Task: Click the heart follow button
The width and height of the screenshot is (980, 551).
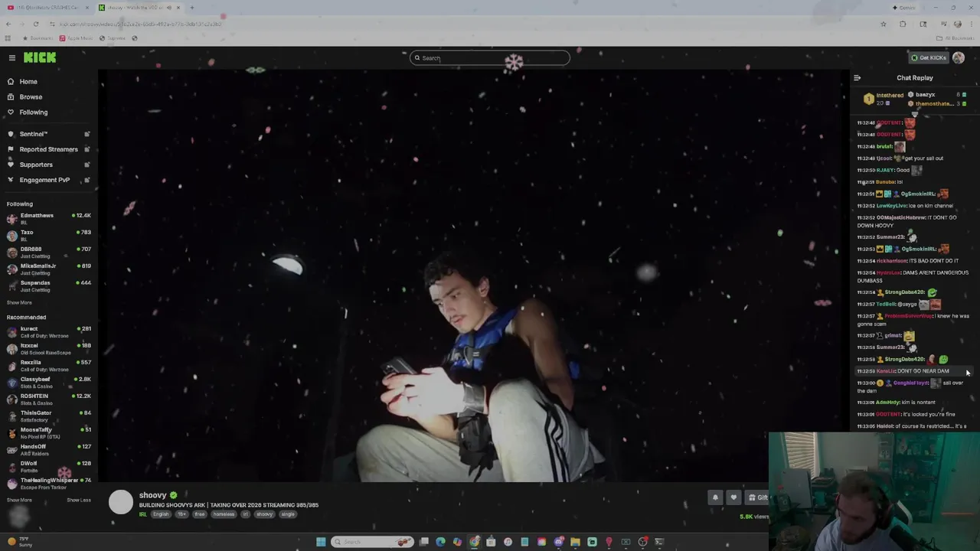Action: point(733,497)
